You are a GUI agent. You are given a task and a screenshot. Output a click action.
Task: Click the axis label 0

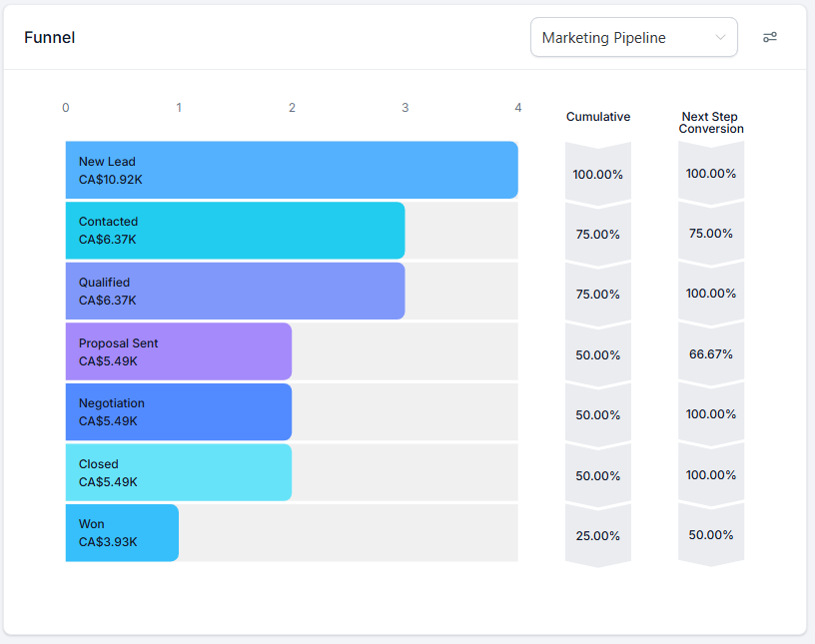tap(66, 108)
